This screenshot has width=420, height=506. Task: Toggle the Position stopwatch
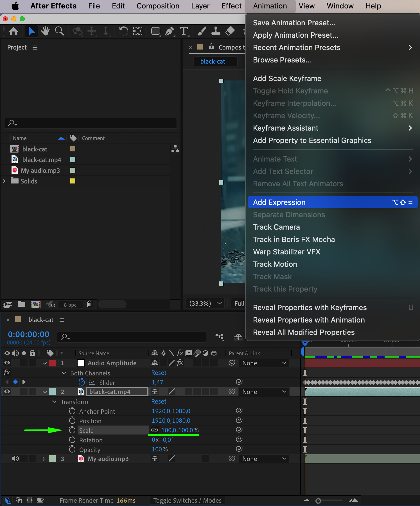click(x=72, y=420)
